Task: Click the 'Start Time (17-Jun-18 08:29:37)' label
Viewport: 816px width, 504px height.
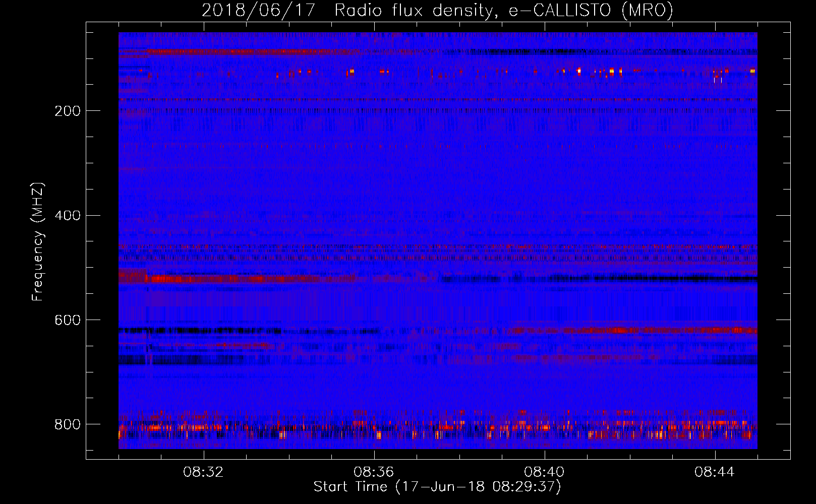Action: pos(437,487)
